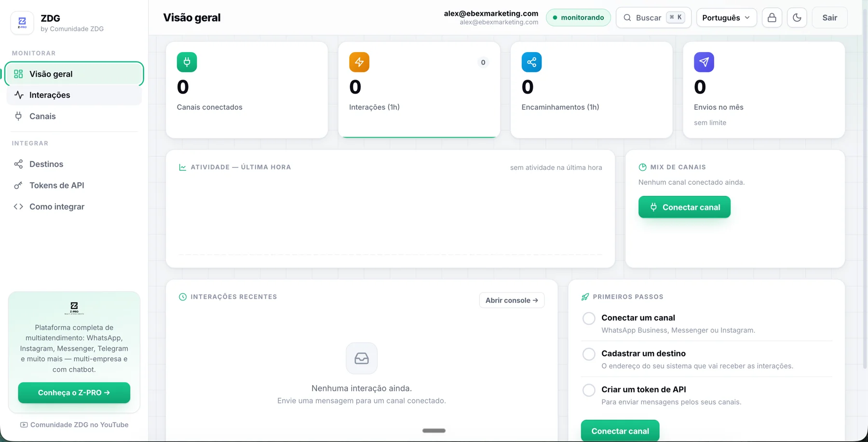This screenshot has width=868, height=442.
Task: Click the empty inbox icon in Interações recentes
Action: tap(362, 359)
